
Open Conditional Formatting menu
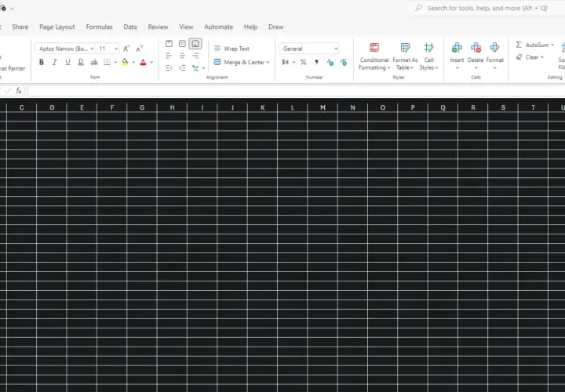click(374, 56)
